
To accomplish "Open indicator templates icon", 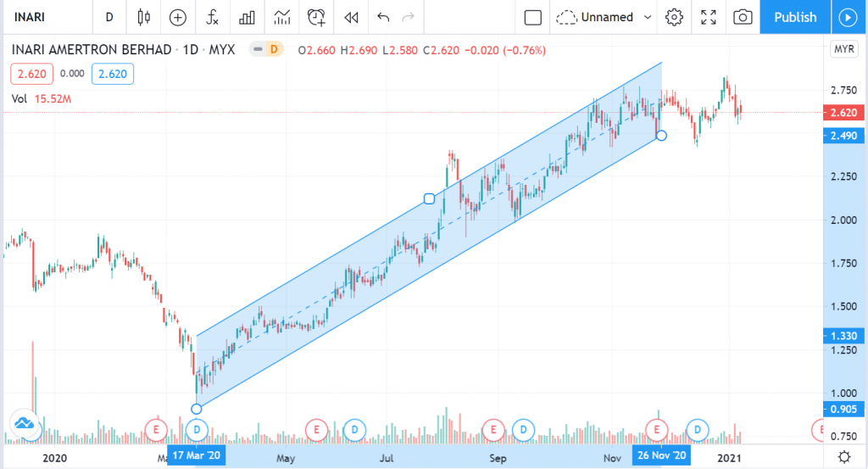I will click(281, 18).
